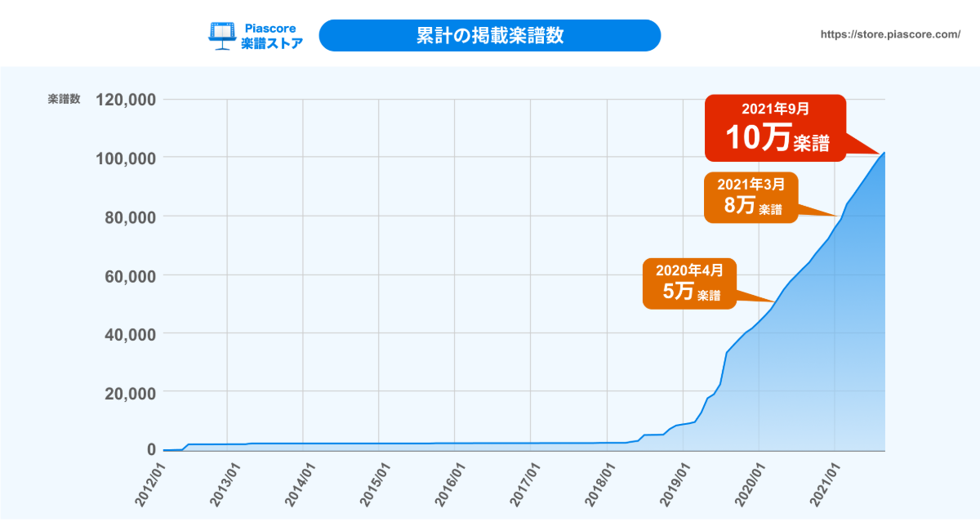The height and width of the screenshot is (531, 980).
Task: Click the 60,000 y-axis label
Action: pyautogui.click(x=131, y=275)
